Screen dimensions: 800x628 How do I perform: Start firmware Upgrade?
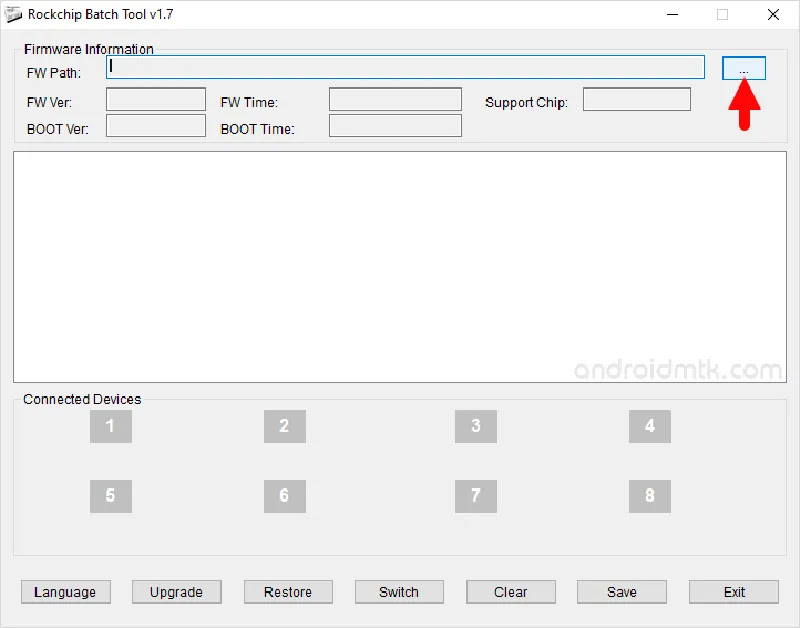[177, 592]
